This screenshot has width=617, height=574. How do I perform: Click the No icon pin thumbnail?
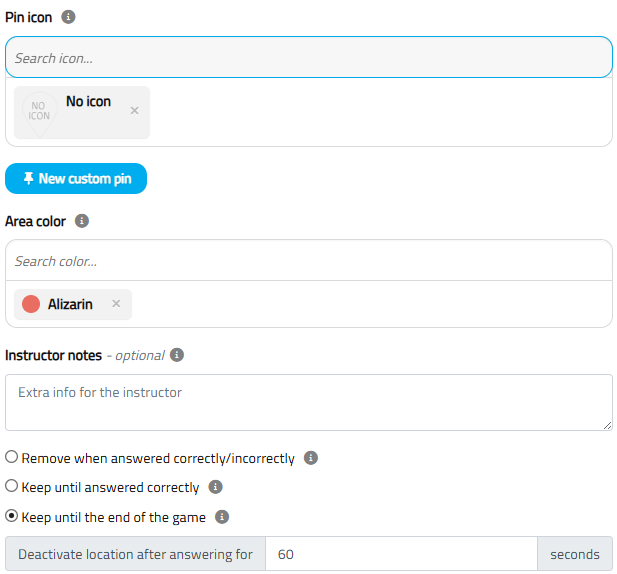click(39, 113)
